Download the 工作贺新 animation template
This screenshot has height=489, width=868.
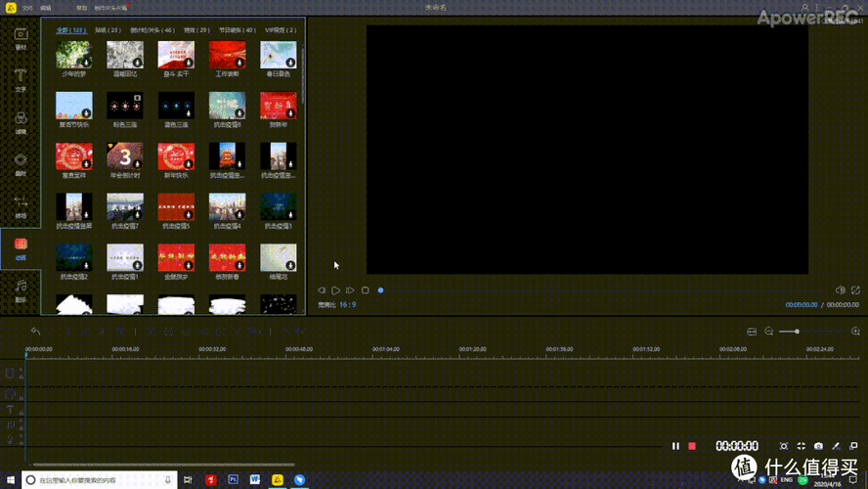[x=239, y=61]
